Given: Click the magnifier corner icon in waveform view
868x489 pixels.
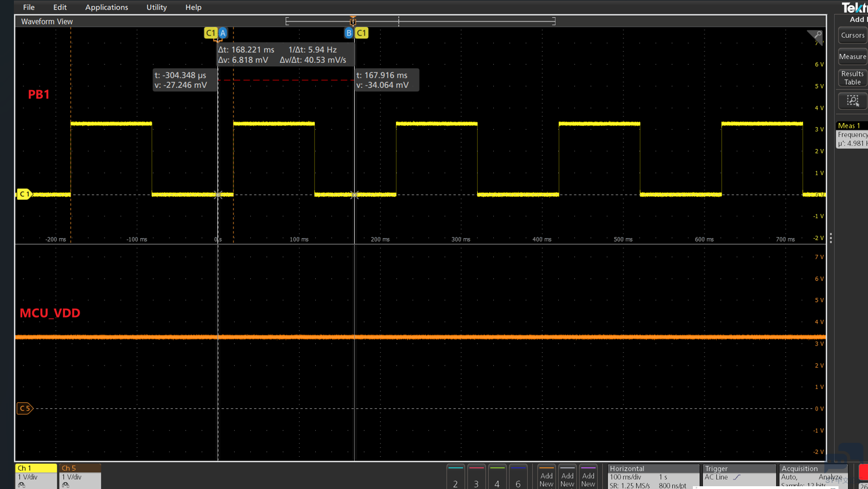Looking at the screenshot, I should [x=815, y=37].
